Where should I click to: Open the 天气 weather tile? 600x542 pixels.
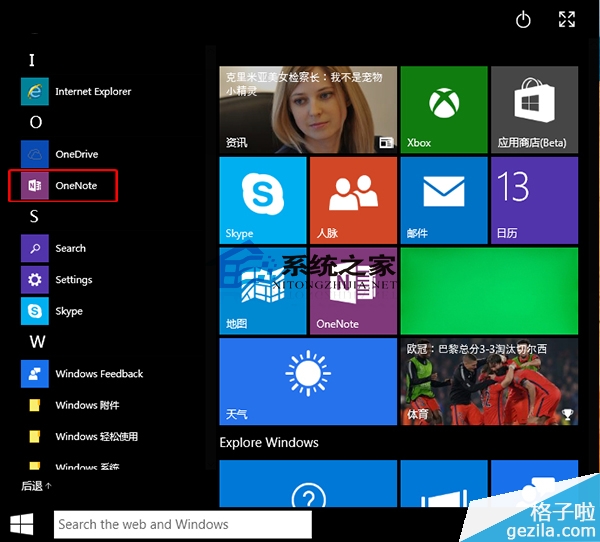(308, 382)
